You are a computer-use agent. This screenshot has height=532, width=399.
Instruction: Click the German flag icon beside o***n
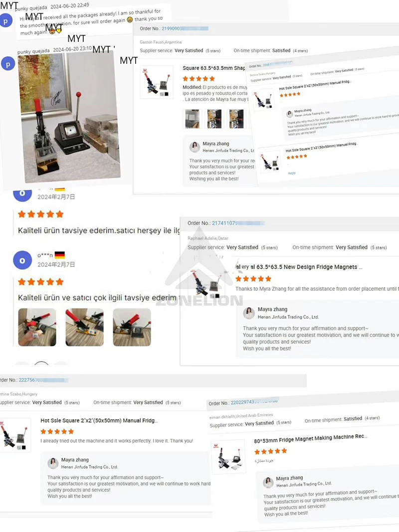(60, 255)
